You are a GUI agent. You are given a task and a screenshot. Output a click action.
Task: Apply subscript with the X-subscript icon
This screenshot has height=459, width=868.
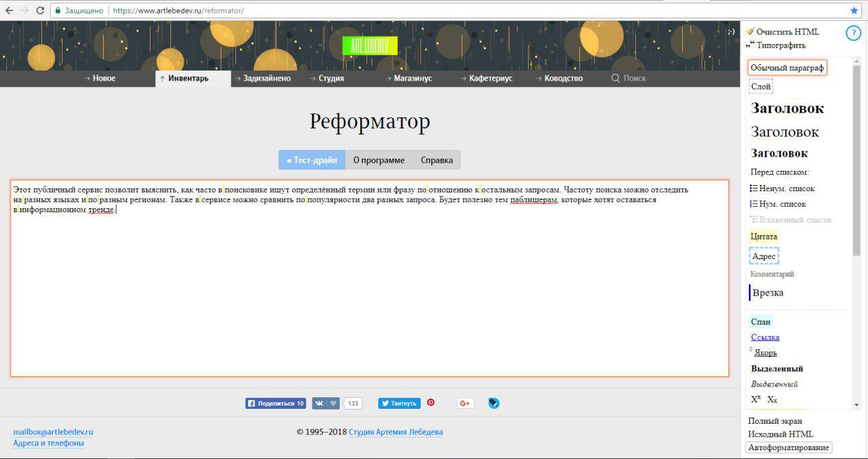click(x=772, y=400)
